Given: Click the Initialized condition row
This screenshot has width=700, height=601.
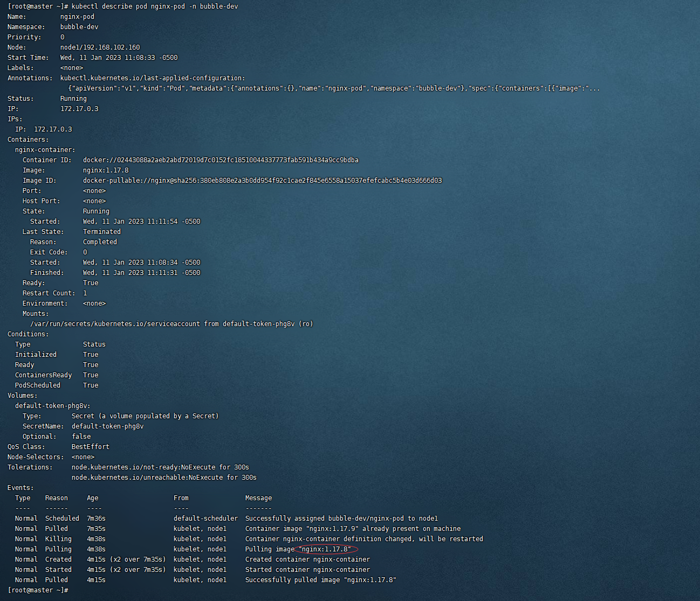Looking at the screenshot, I should pos(57,355).
